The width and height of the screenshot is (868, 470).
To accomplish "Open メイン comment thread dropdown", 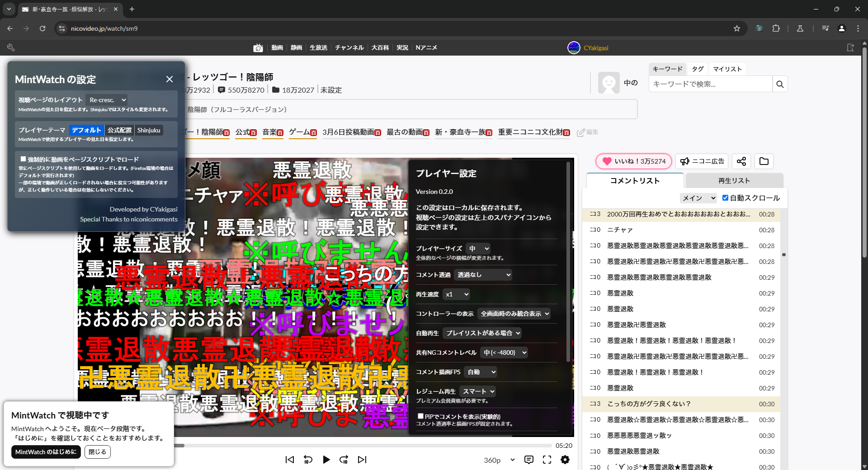I will click(x=698, y=198).
